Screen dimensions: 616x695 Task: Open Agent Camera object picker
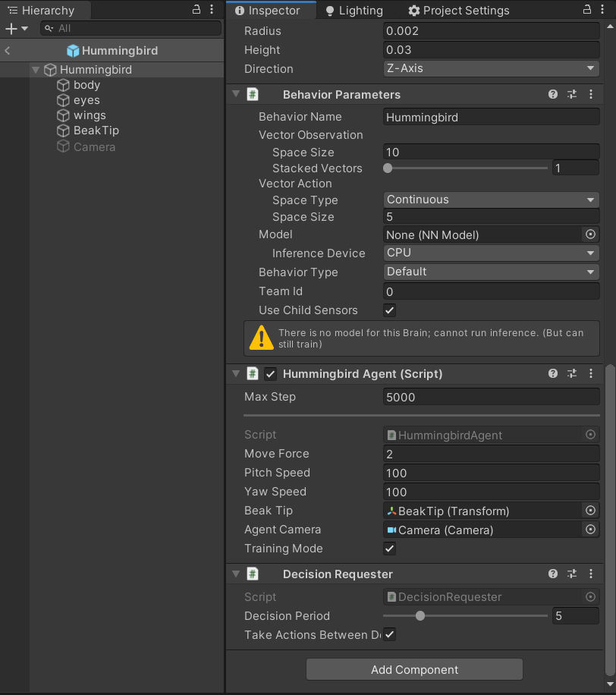click(590, 530)
